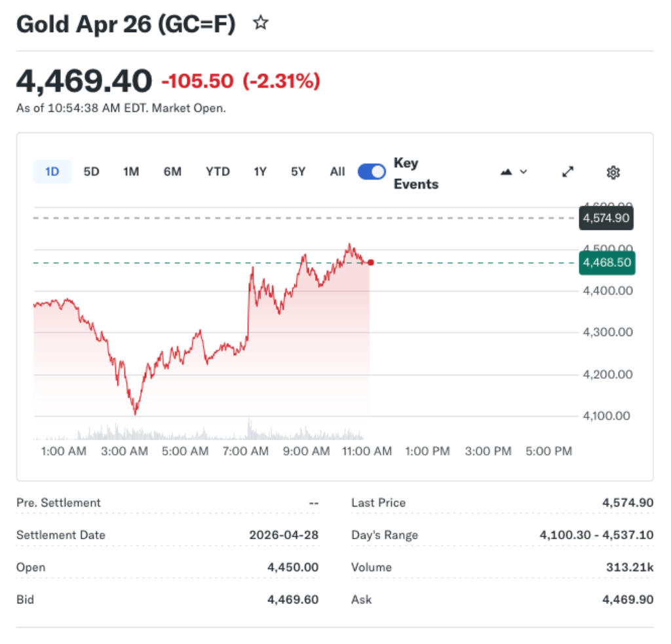
Task: Switch to the 5D chart view
Action: coord(91,171)
